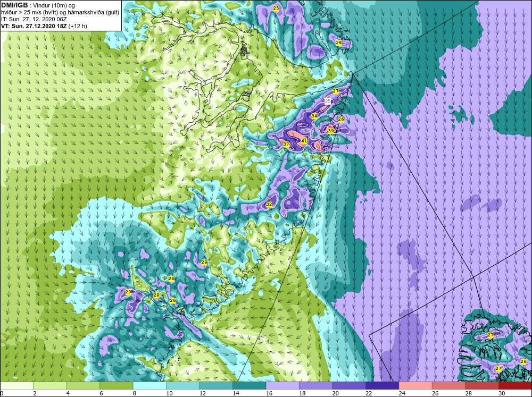Click the yellow gust label 41
The height and width of the screenshot is (397, 532).
304,141
